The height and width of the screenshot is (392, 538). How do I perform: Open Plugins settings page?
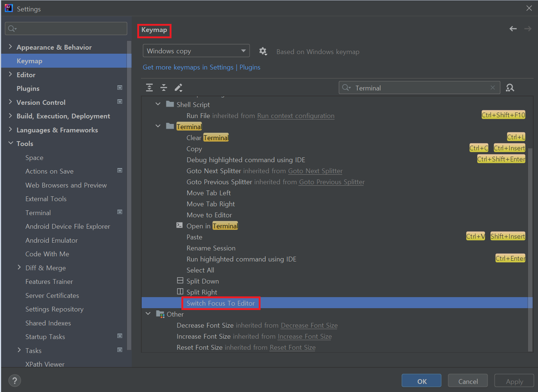[x=28, y=88]
